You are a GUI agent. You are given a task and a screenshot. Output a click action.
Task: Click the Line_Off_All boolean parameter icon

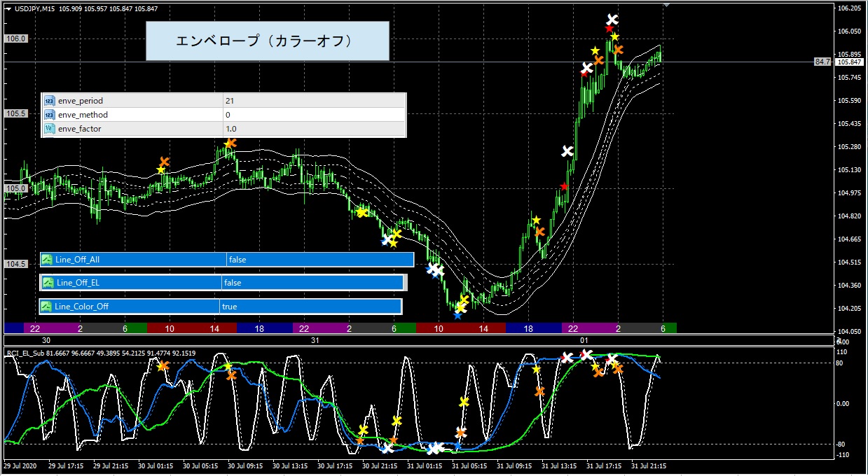click(47, 260)
